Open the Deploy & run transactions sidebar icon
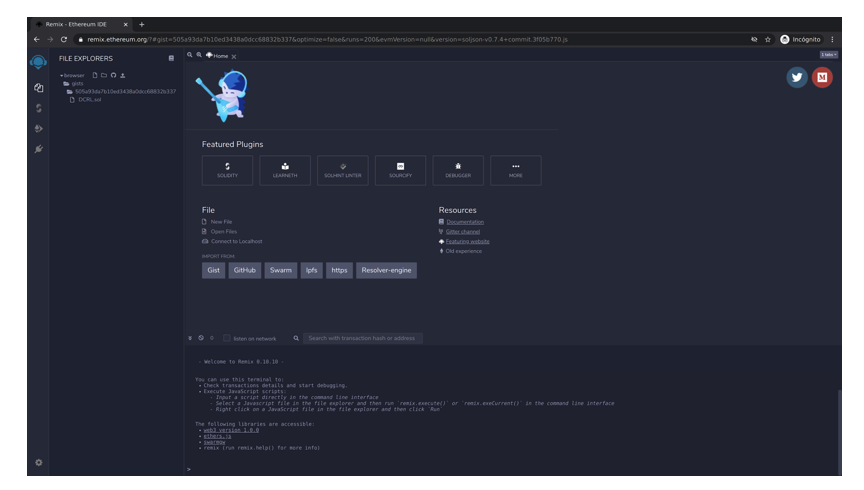Screen dimensions: 864x490 click(39, 128)
